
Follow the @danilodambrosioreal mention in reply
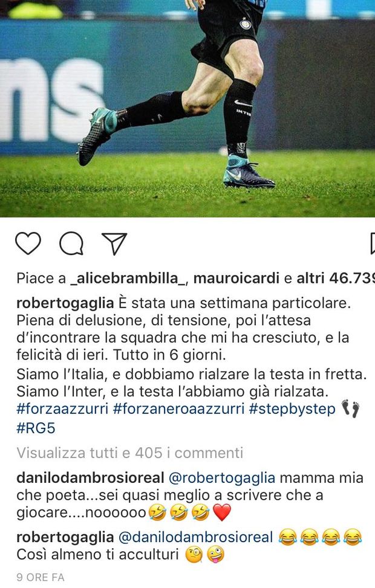(195, 537)
